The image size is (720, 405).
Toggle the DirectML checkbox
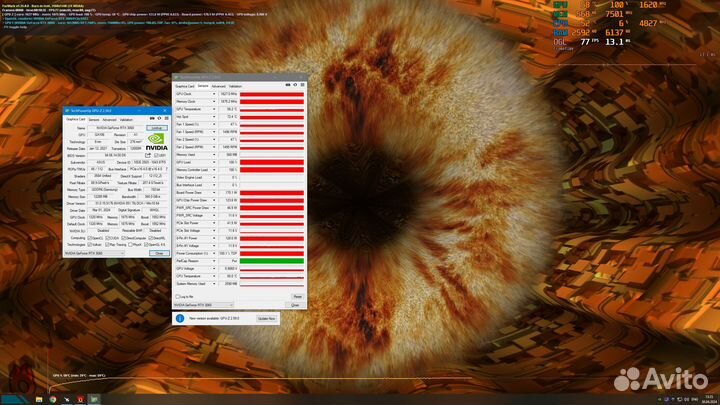(x=151, y=238)
